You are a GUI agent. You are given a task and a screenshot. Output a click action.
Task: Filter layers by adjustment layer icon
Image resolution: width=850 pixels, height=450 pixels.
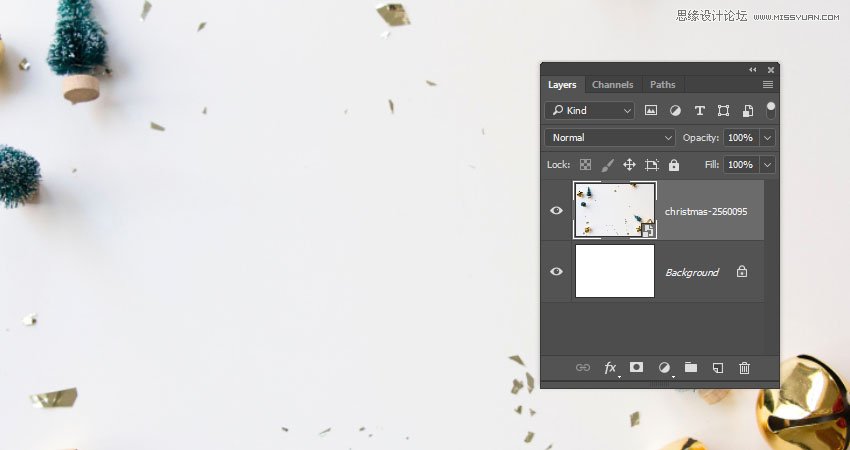tap(675, 111)
